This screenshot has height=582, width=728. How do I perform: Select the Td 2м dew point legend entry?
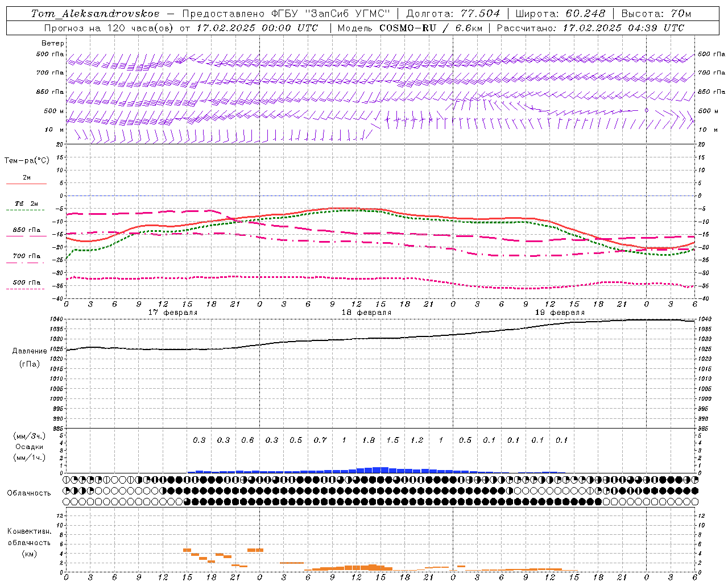click(27, 203)
